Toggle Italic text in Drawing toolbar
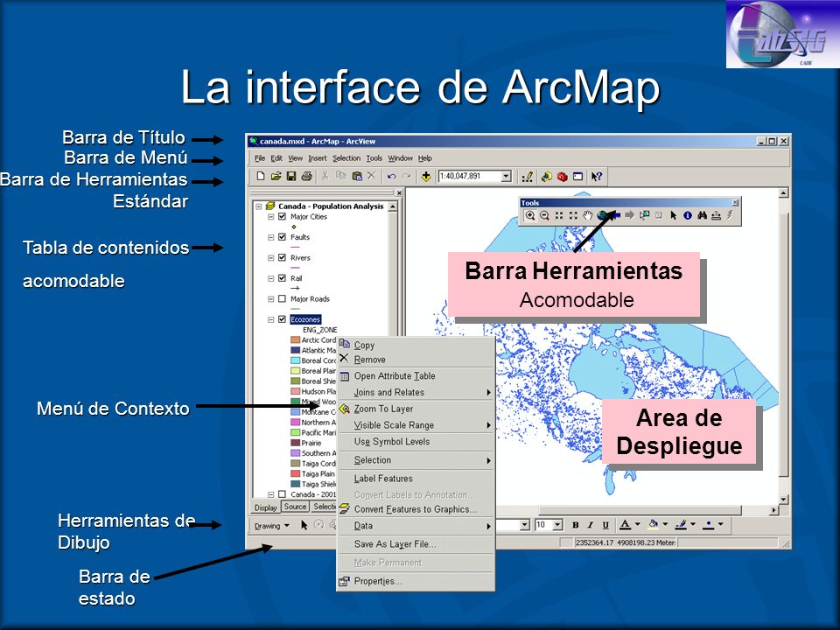This screenshot has width=840, height=630. tap(590, 525)
